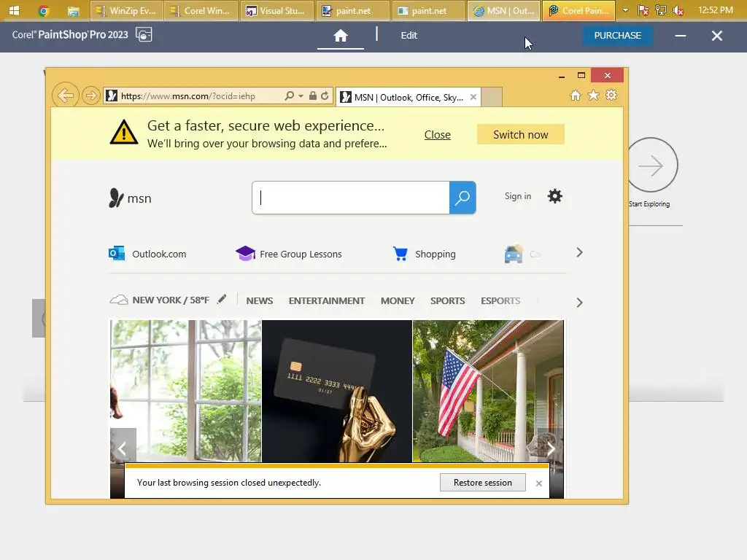The height and width of the screenshot is (560, 747).
Task: Show hidden taskbar items dropdown arrow
Action: point(625,10)
